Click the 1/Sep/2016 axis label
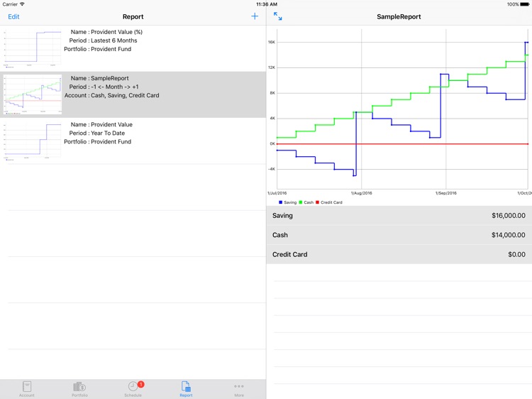532x399 pixels. [446, 193]
